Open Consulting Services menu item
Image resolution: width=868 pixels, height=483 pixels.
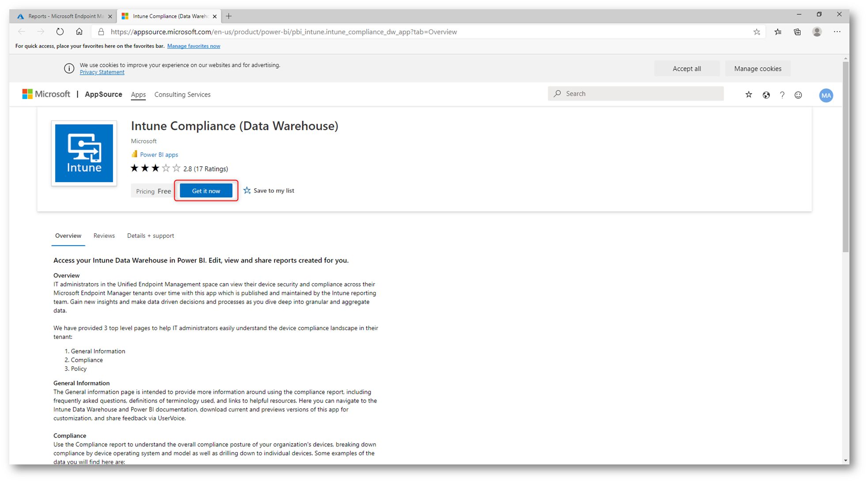182,95
